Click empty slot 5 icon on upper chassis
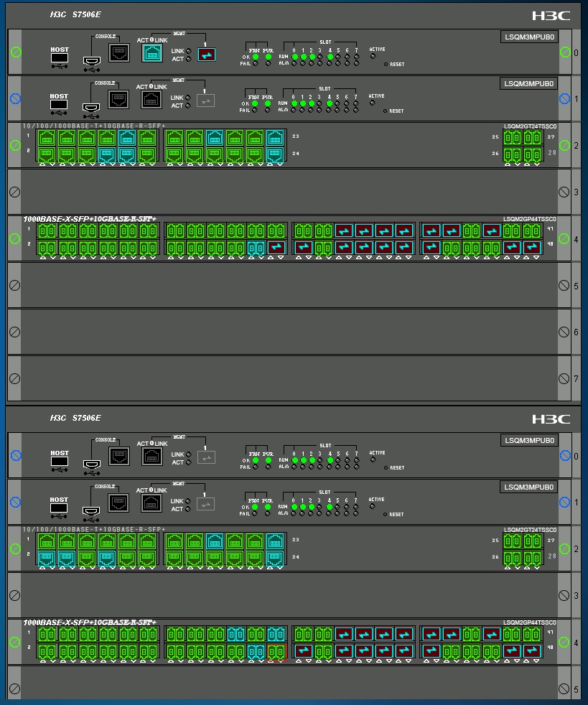588x705 pixels. [x=15, y=286]
